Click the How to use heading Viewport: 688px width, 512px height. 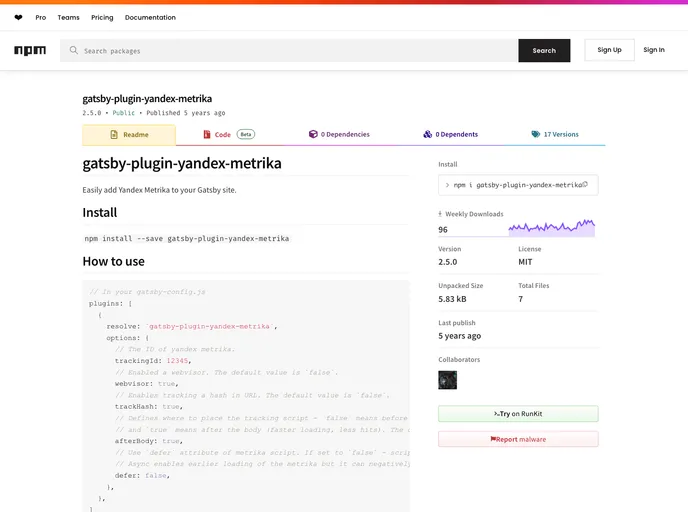pos(114,261)
